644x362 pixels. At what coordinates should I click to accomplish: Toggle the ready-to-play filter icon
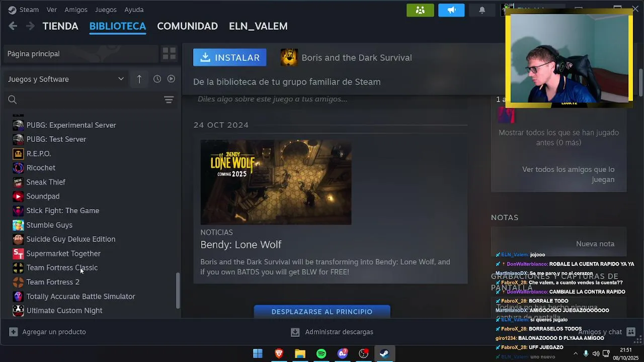[171, 79]
